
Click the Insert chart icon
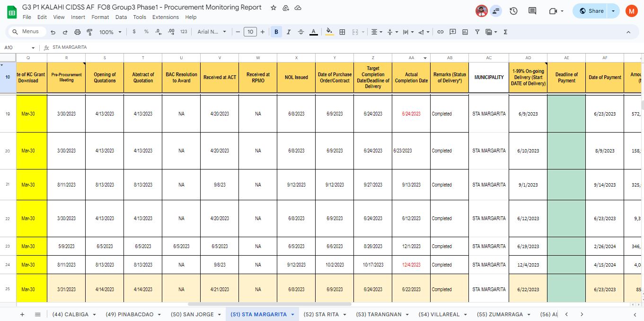[x=465, y=32]
